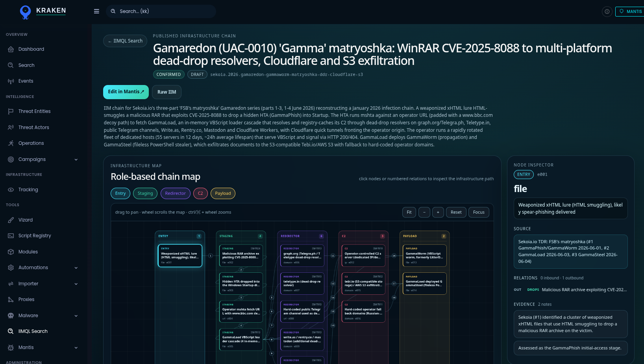Toggle the Entry role filter chip
Screen dimensions: 644x364
[120, 193]
